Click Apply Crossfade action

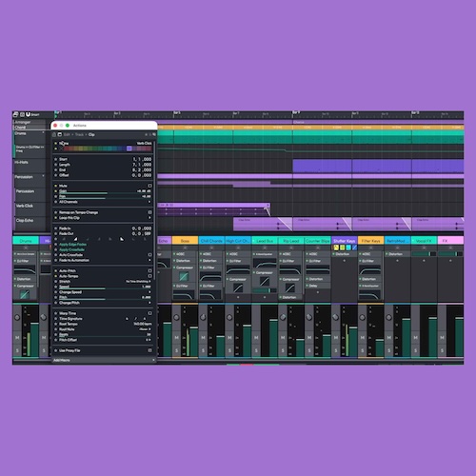tap(71, 249)
